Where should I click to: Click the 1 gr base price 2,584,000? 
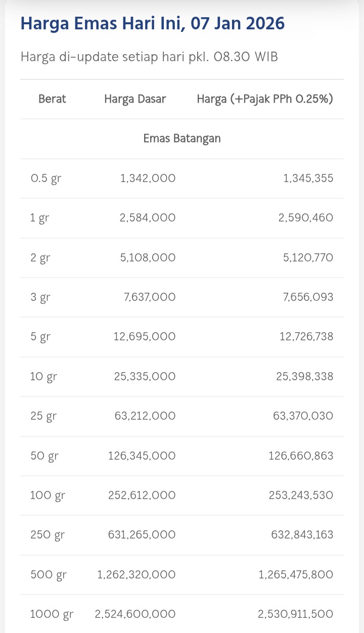[x=148, y=218]
